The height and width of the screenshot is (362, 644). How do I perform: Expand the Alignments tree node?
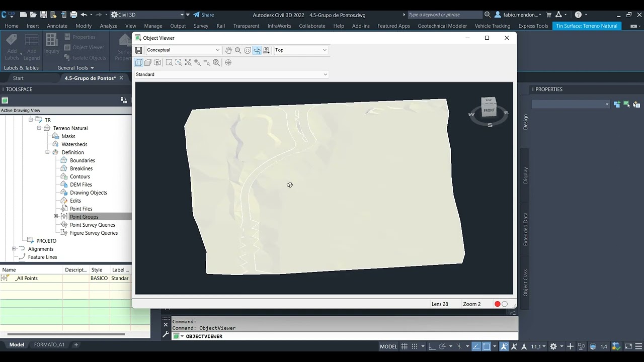coord(14,249)
